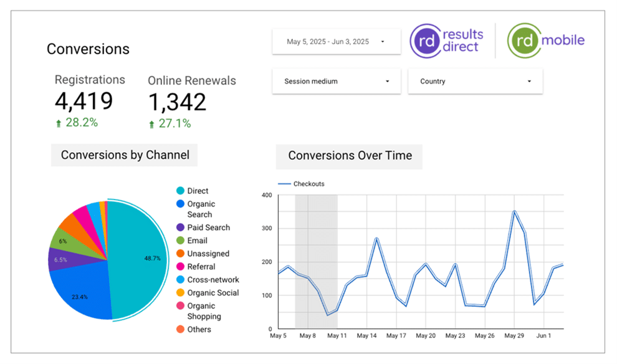Open the May 5 - Jun 3 date picker
Screen dimensions: 617x364
click(336, 41)
